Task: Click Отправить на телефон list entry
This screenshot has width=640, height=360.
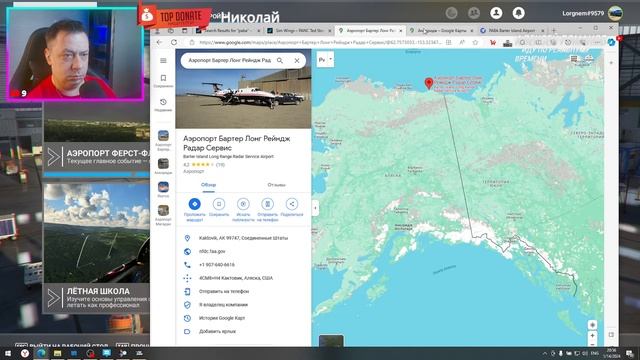Action: click(x=243, y=291)
